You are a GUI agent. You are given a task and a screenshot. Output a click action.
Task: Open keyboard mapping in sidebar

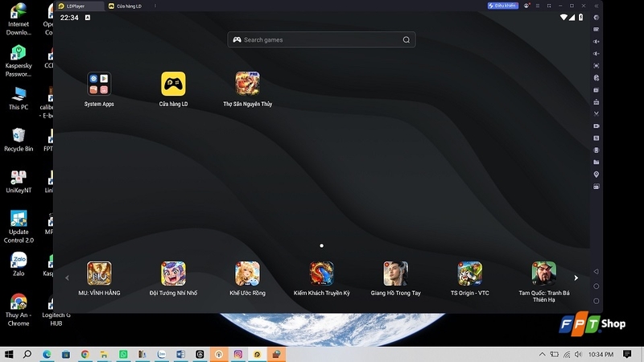[x=597, y=30]
